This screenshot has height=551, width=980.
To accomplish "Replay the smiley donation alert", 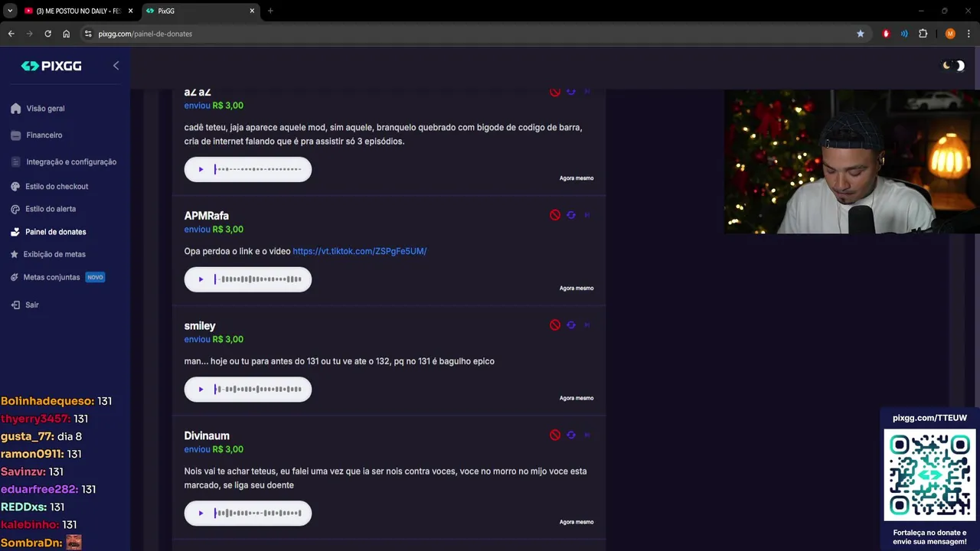I will (x=571, y=325).
